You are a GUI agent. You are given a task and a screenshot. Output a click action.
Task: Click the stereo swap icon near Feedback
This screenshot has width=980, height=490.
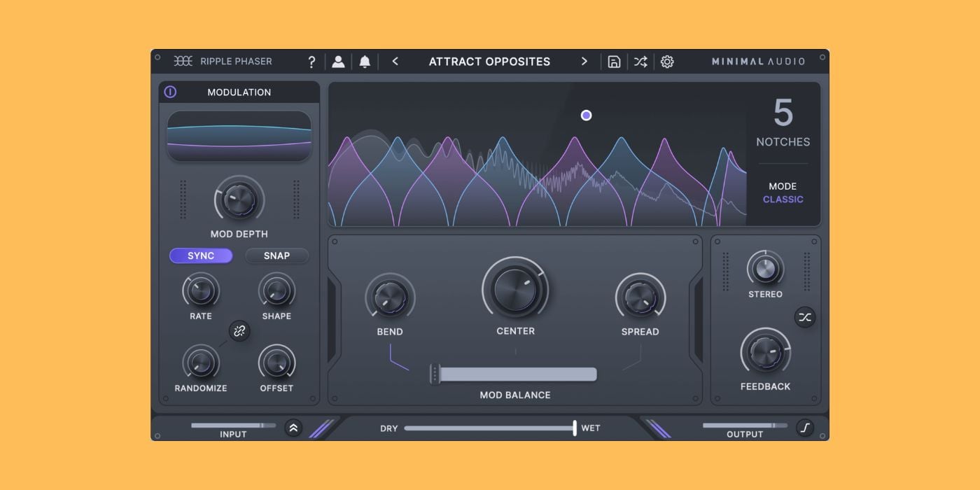(805, 317)
